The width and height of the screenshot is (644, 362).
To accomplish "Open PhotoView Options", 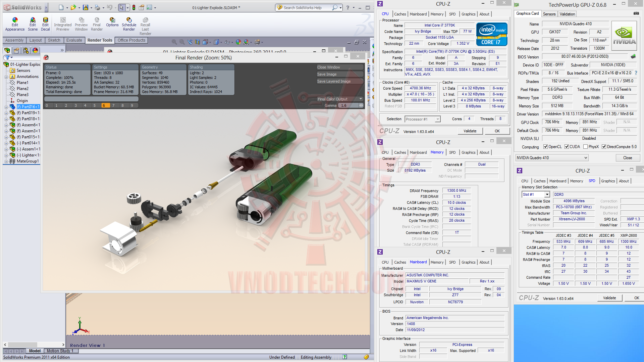I will tap(112, 22).
